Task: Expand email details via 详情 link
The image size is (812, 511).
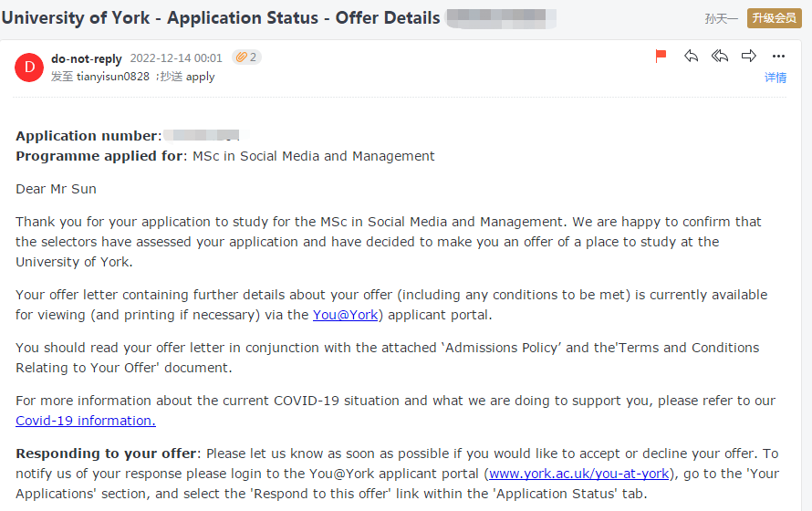Action: click(x=776, y=78)
